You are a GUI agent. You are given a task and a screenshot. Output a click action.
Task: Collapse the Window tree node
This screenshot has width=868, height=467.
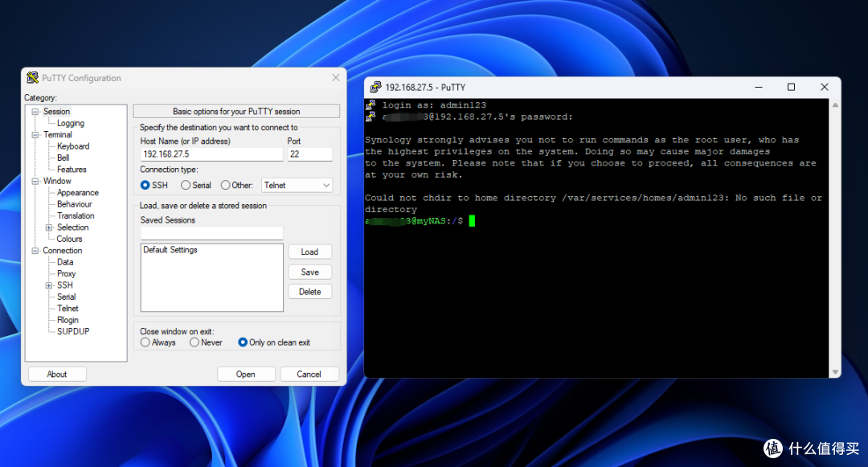(35, 182)
